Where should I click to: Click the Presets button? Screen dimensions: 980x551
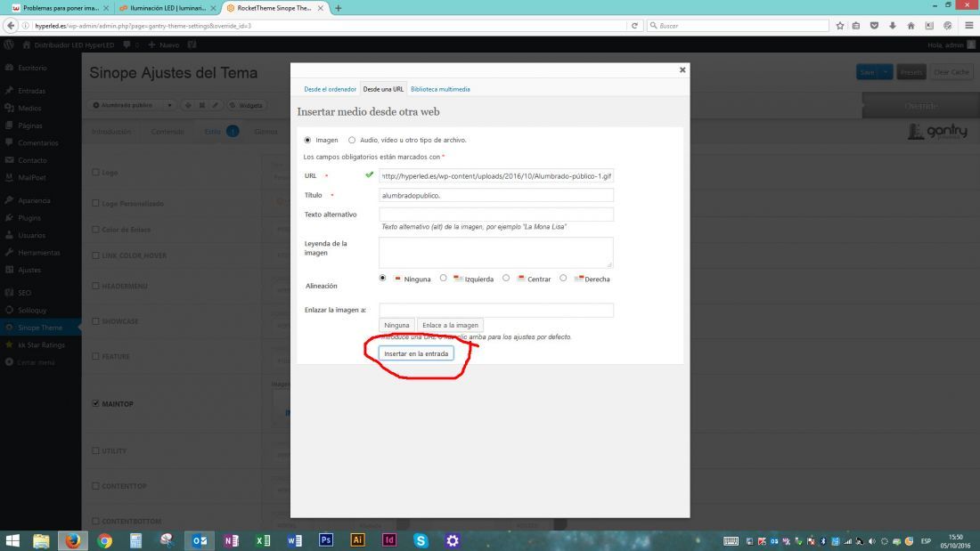point(911,72)
